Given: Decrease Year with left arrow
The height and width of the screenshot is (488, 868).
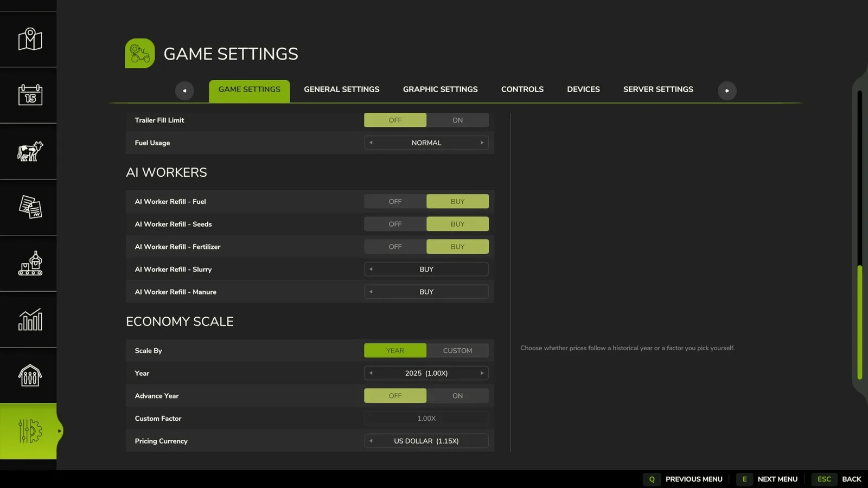Looking at the screenshot, I should click(x=371, y=373).
